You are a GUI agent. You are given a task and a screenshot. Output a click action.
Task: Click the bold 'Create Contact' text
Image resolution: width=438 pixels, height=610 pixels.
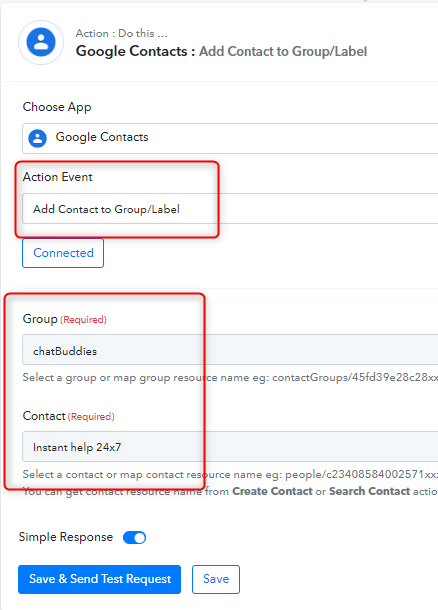click(x=272, y=491)
